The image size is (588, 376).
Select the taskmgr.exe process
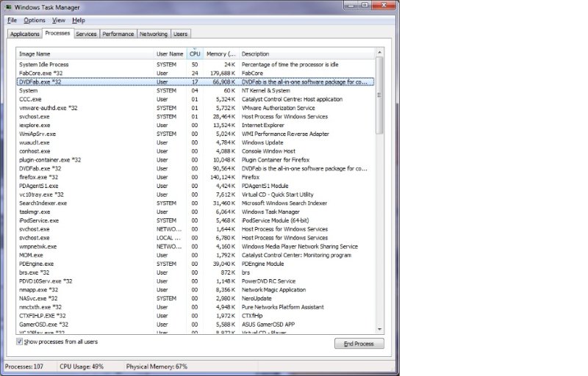(x=196, y=211)
